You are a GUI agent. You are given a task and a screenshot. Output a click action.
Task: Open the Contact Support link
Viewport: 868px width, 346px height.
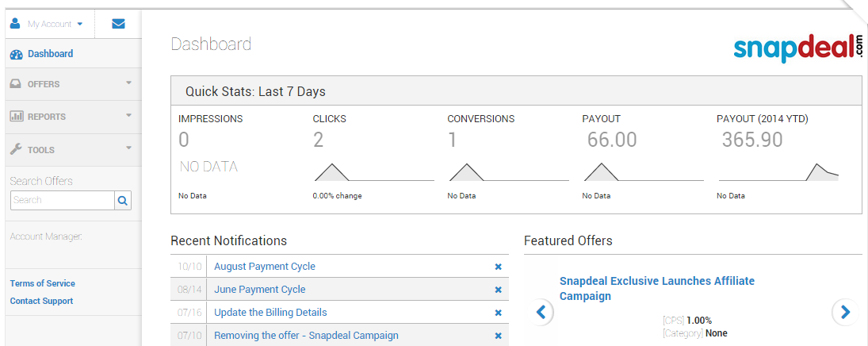(x=41, y=301)
